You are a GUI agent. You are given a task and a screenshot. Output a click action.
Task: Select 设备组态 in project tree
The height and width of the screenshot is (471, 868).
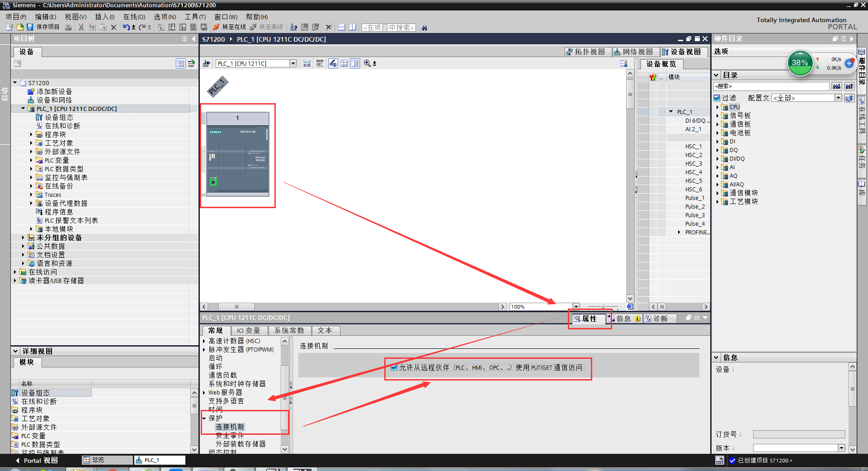tap(59, 117)
